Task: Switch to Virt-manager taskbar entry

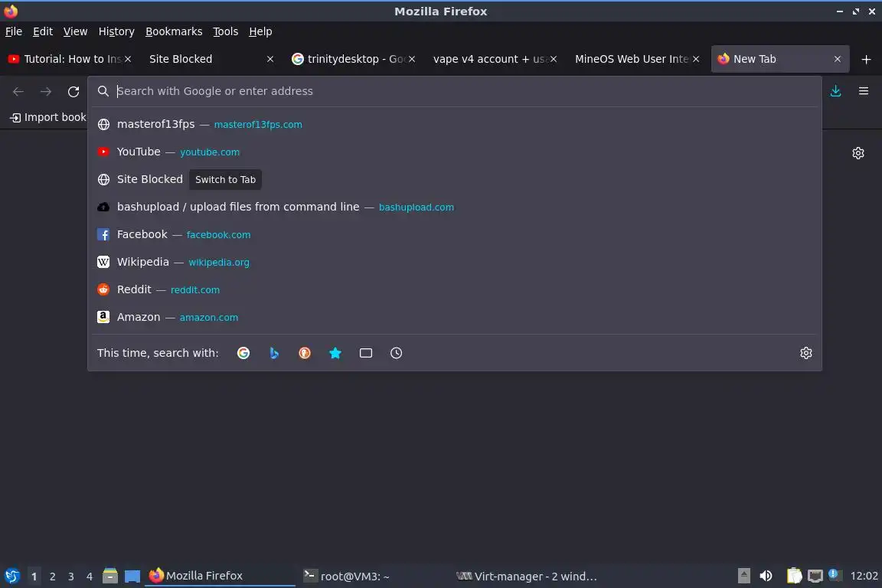Action: [x=526, y=576]
